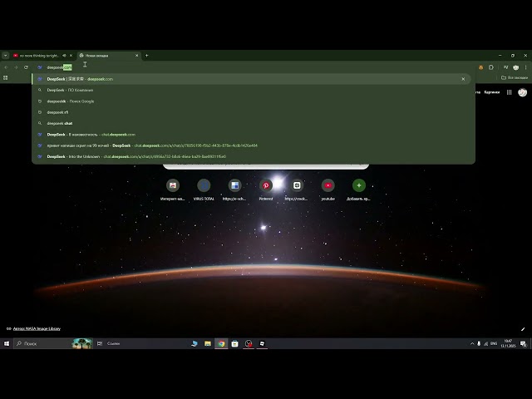Open the 'привет напиши скрипт на 99 ночей' suggestion

pyautogui.click(x=253, y=145)
